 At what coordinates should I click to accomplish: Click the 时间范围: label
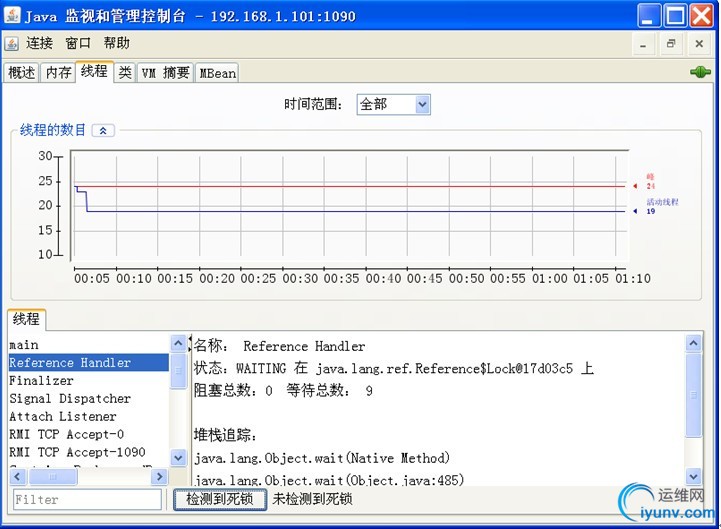click(313, 104)
